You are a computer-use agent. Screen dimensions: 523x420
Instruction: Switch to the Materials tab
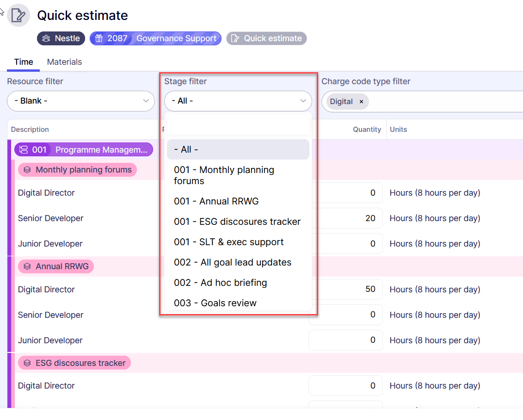pos(64,62)
